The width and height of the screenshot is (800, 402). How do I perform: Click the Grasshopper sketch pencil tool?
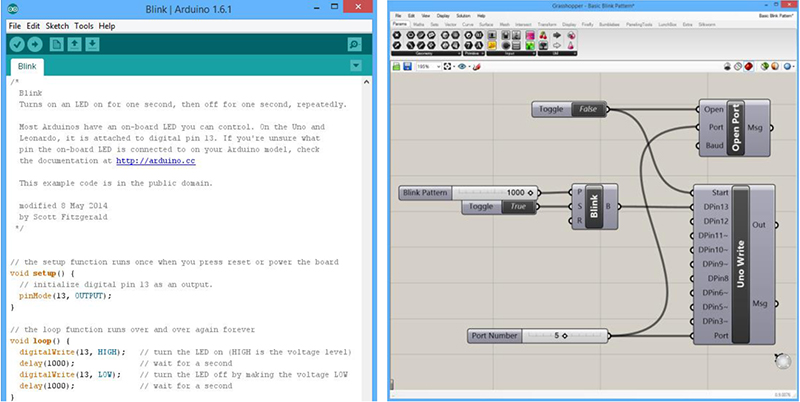[477, 66]
